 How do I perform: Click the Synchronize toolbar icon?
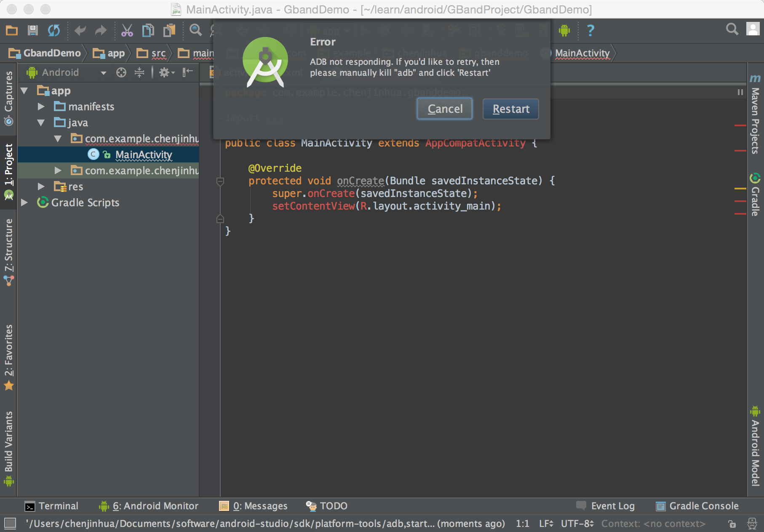[x=54, y=30]
